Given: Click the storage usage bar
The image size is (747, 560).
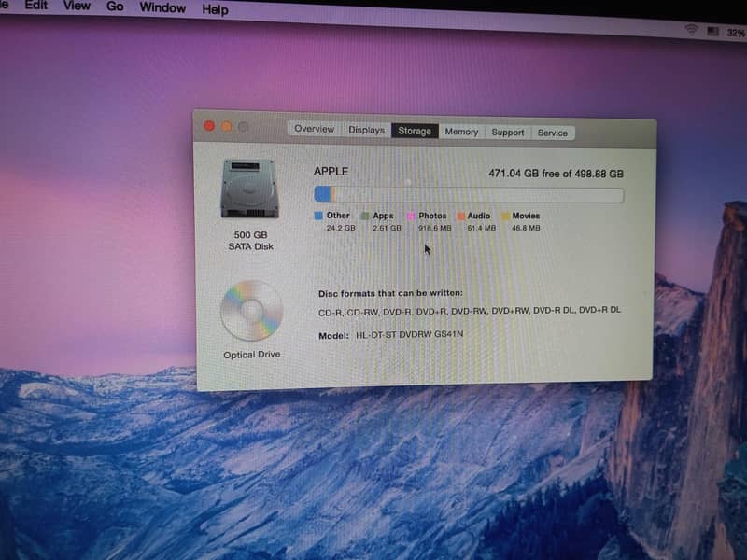Looking at the screenshot, I should click(469, 195).
